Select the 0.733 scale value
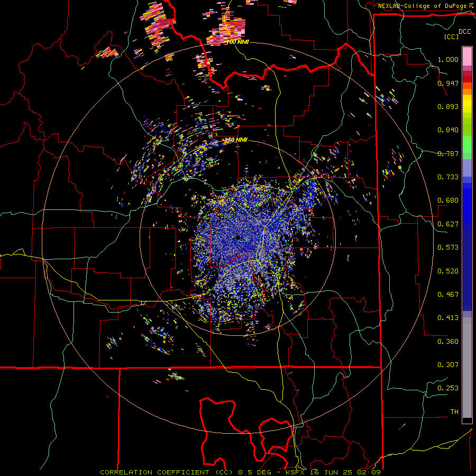Screen dimensions: 476x476 [x=448, y=177]
